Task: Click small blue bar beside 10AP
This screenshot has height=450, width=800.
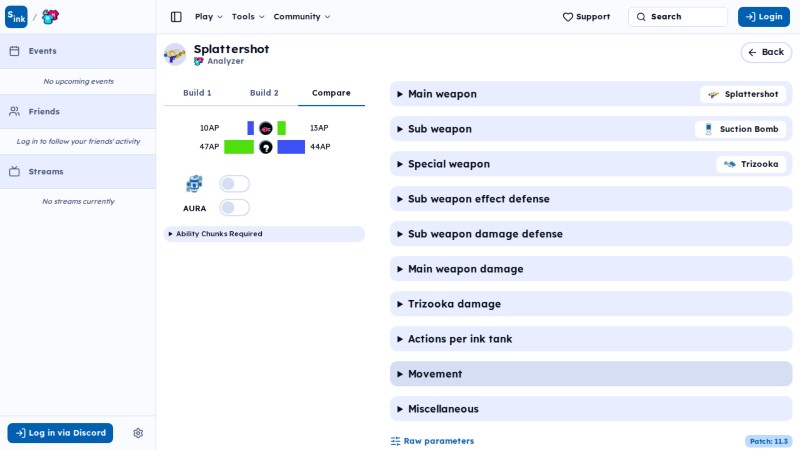Action: coord(251,128)
